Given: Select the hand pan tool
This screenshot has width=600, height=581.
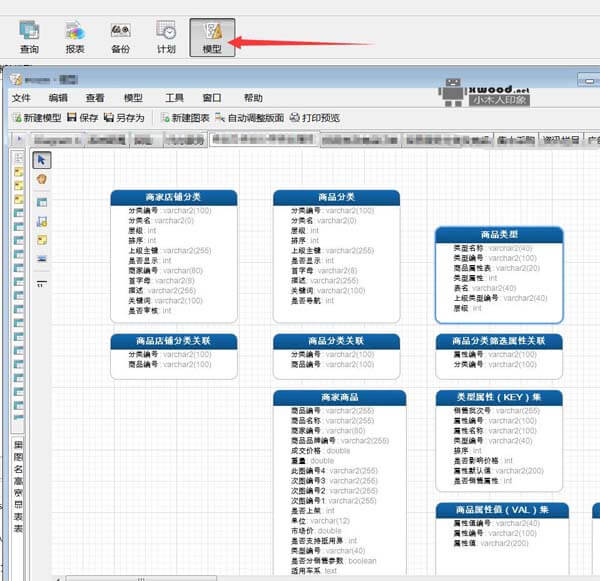Looking at the screenshot, I should [x=42, y=179].
